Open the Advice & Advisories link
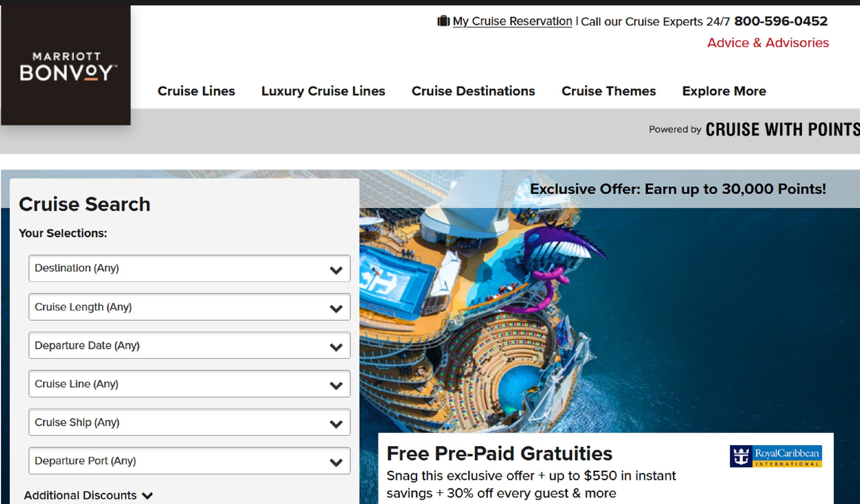860x504 pixels. (x=768, y=43)
